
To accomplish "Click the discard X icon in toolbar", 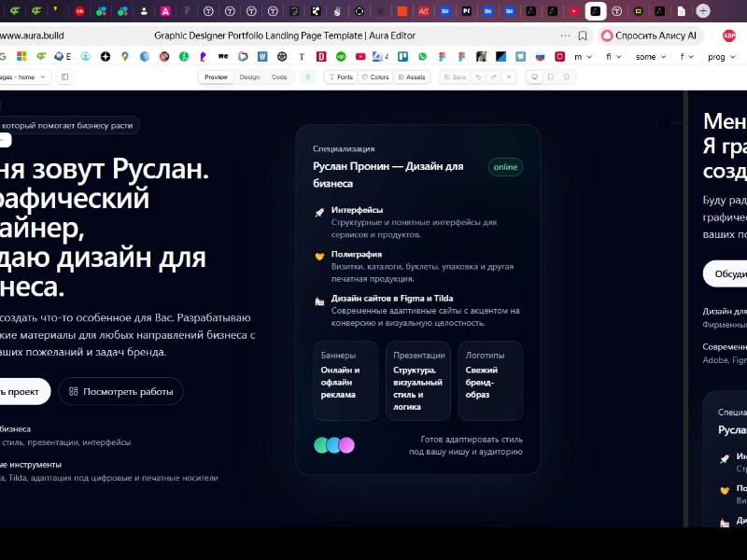I will coord(508,77).
